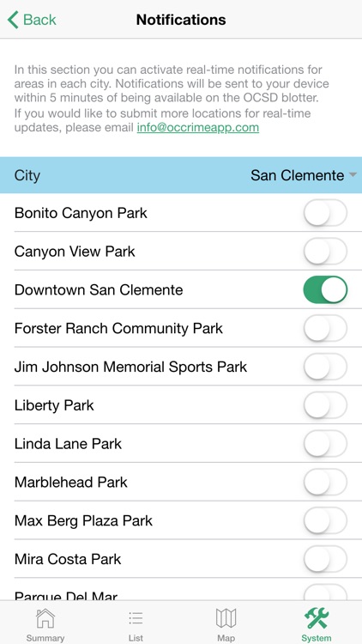Image resolution: width=362 pixels, height=644 pixels.
Task: Go back using the Back button
Action: (32, 20)
